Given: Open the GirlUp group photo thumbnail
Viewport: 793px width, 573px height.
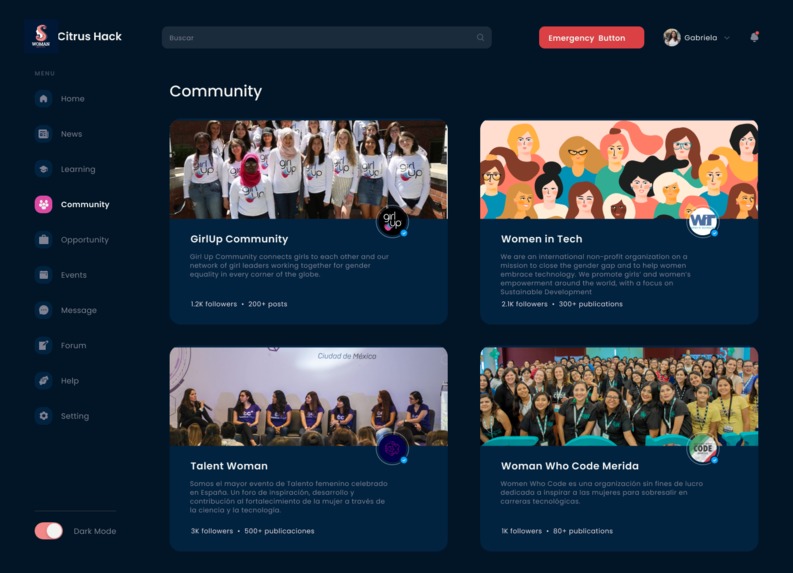Looking at the screenshot, I should (309, 169).
